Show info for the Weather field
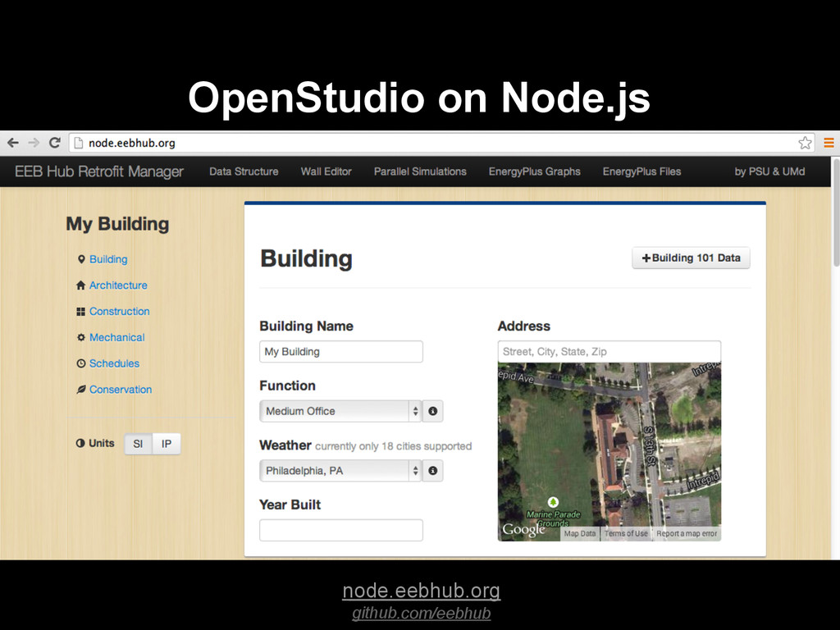 click(433, 470)
